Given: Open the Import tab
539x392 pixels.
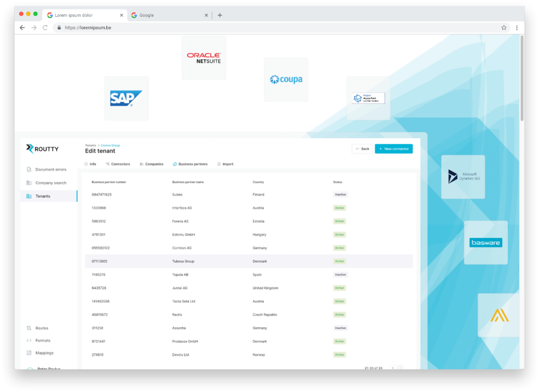Looking at the screenshot, I should click(x=226, y=164).
